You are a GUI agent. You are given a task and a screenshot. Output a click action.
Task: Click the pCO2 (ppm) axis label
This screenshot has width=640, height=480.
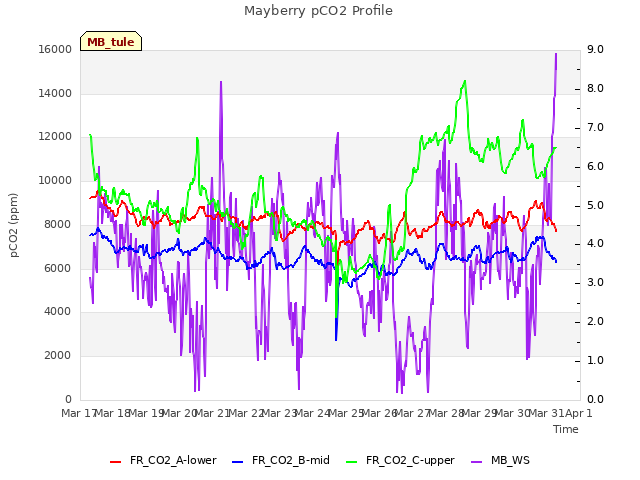click(14, 225)
